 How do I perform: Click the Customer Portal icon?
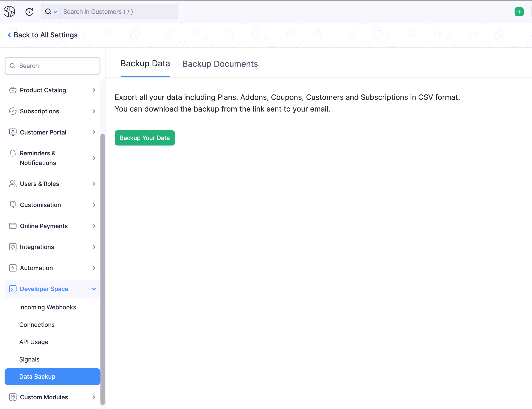coord(13,132)
